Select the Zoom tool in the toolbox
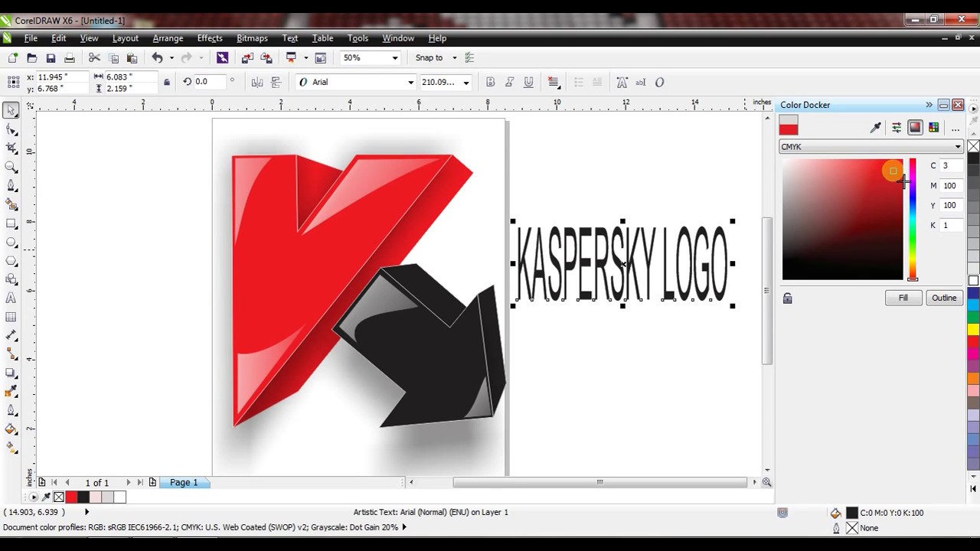This screenshot has height=551, width=980. [11, 167]
